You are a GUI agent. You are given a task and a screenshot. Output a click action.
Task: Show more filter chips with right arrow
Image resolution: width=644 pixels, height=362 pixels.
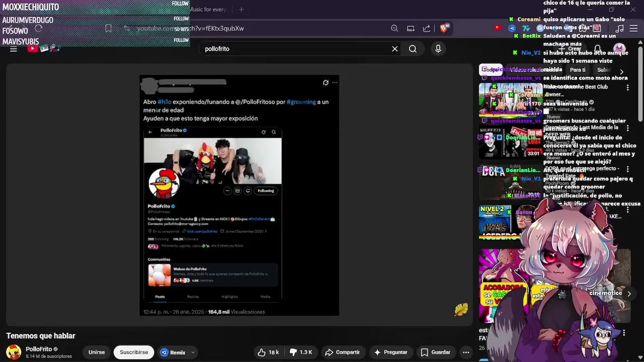(x=621, y=72)
